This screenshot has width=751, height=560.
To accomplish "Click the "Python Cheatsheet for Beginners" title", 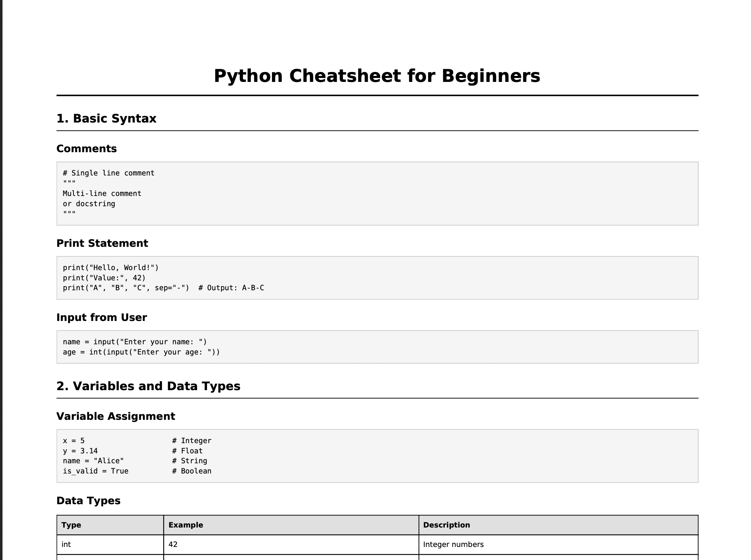I will tap(377, 76).
